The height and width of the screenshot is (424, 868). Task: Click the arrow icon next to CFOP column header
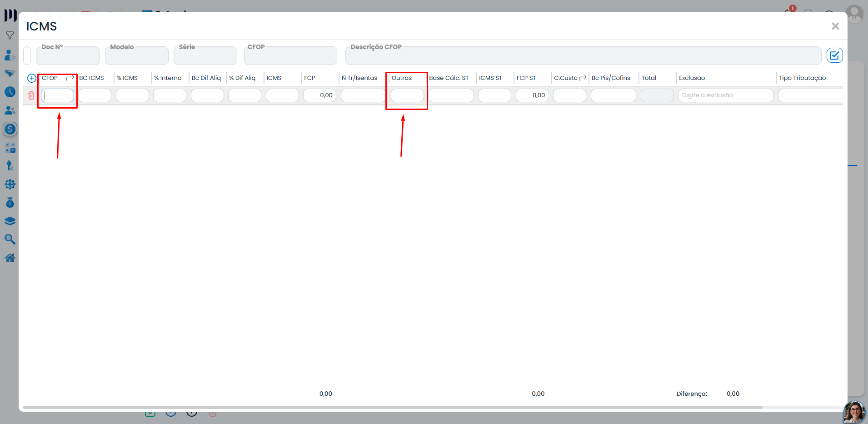70,78
